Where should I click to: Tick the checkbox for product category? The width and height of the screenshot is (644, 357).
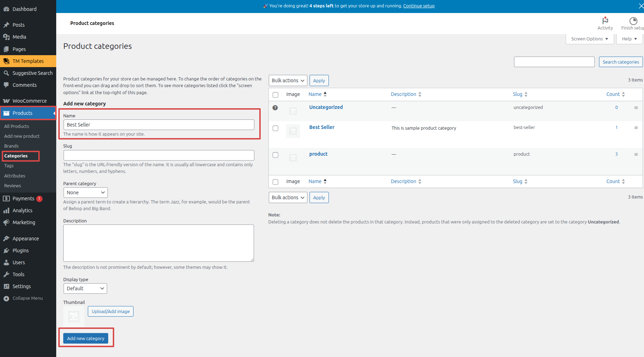coord(275,155)
